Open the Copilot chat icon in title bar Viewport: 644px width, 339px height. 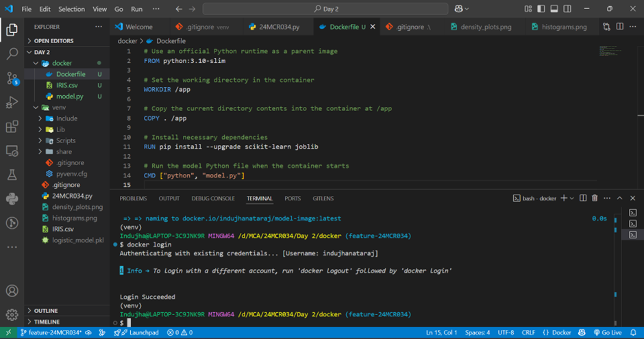[x=459, y=9]
